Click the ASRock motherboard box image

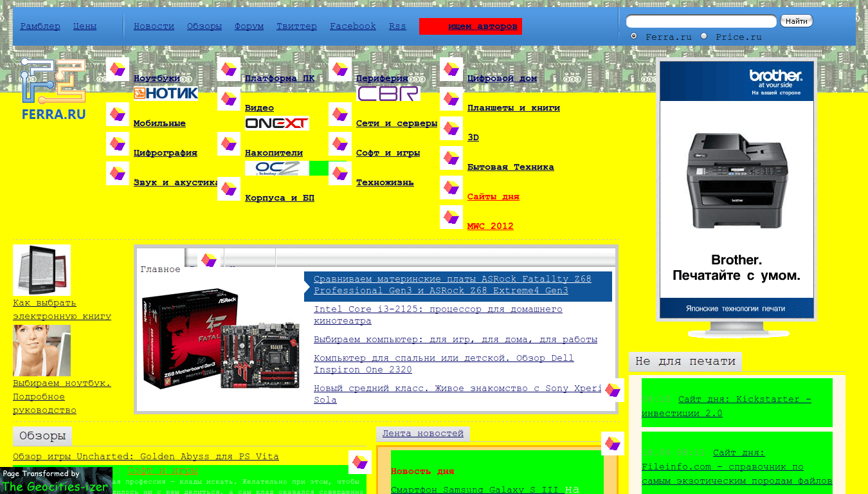pyautogui.click(x=221, y=339)
